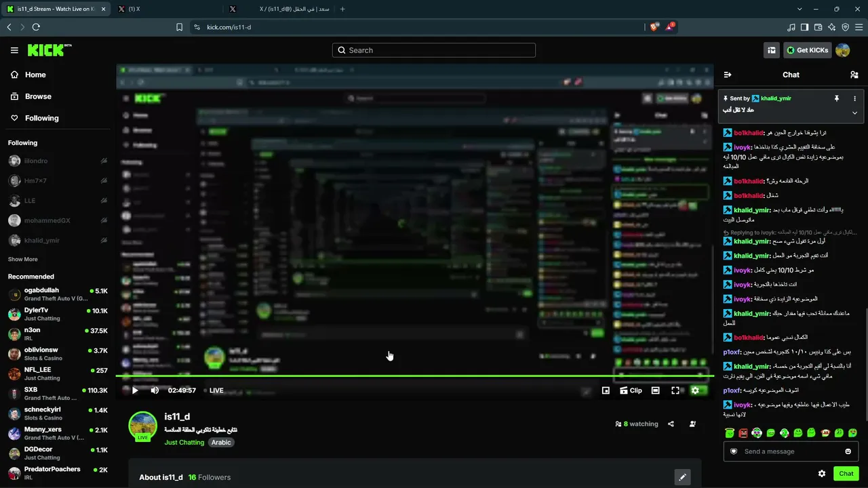Click the Get KICKs button
The width and height of the screenshot is (868, 488).
(807, 50)
